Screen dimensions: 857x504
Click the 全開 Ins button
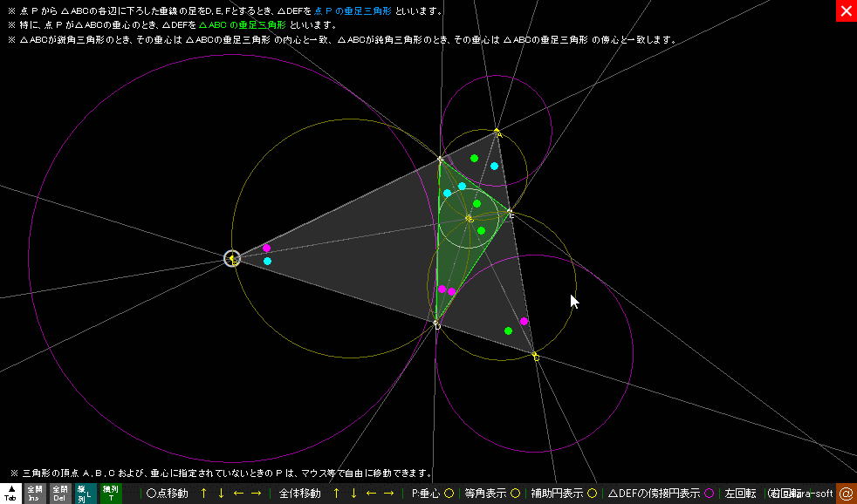35,494
